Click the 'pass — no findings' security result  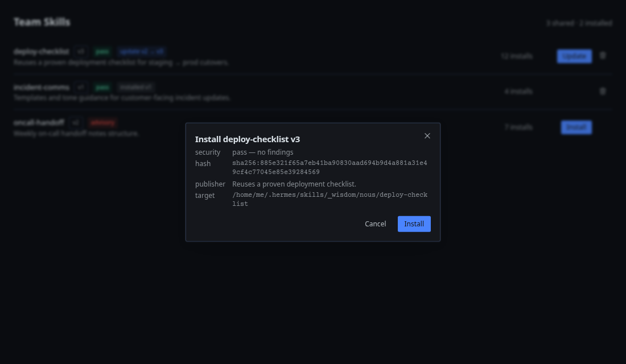(x=263, y=152)
